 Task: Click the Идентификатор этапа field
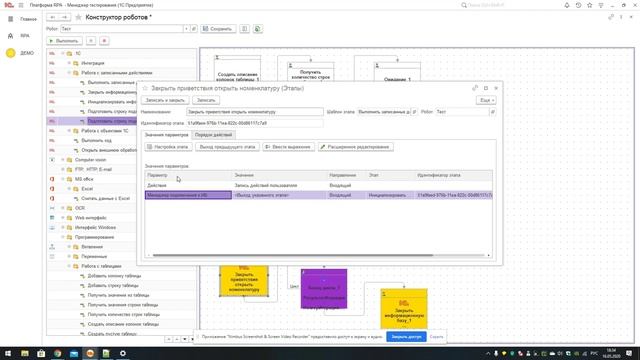point(255,123)
